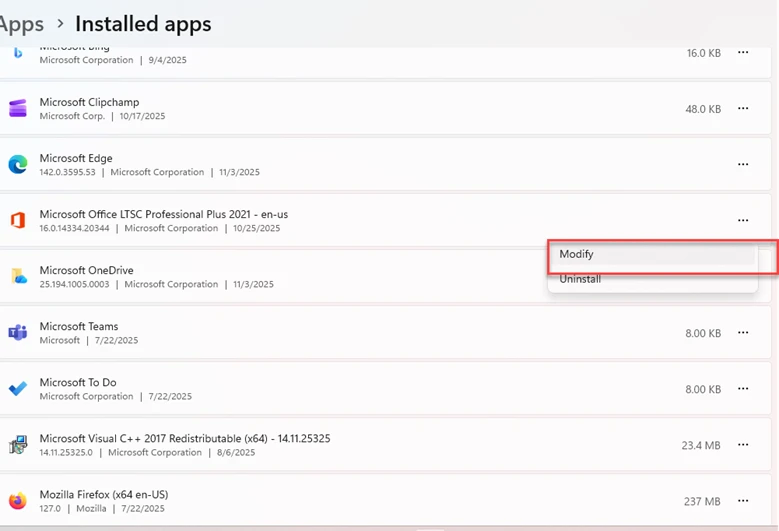Open more options for Microsoft Clipchamp
The image size is (779, 531).
click(x=743, y=109)
